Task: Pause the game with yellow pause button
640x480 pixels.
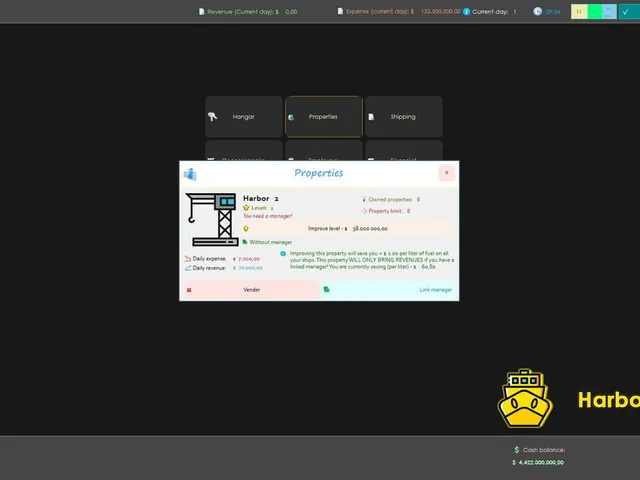Action: coord(579,11)
